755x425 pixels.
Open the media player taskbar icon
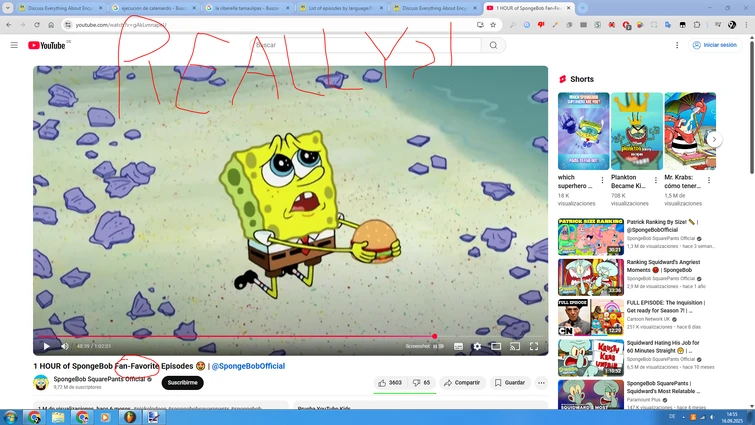105,417
